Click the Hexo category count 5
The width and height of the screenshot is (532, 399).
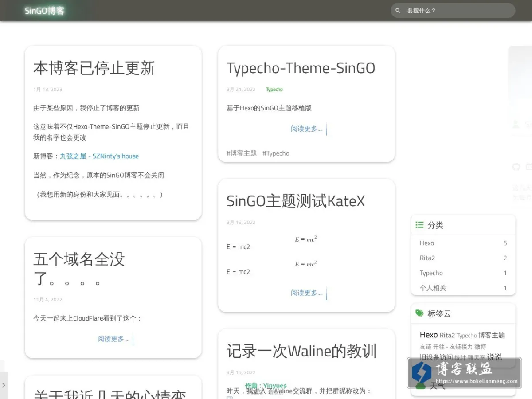tap(505, 243)
